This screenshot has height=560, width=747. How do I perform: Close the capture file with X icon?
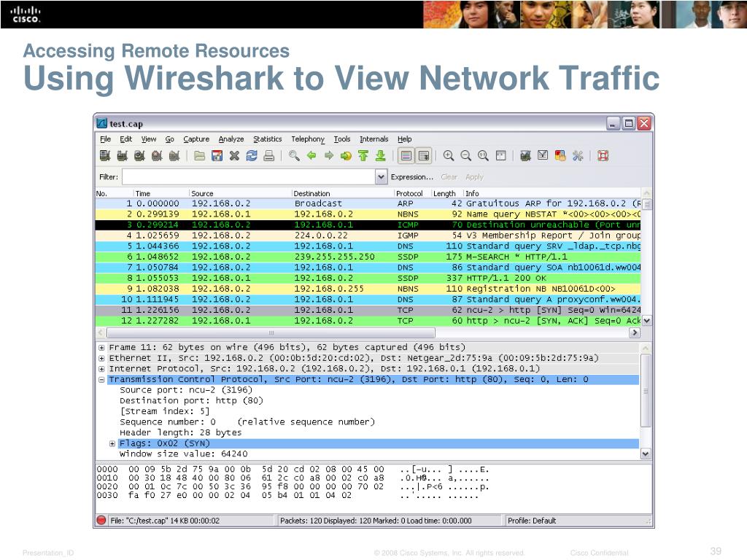tap(234, 156)
